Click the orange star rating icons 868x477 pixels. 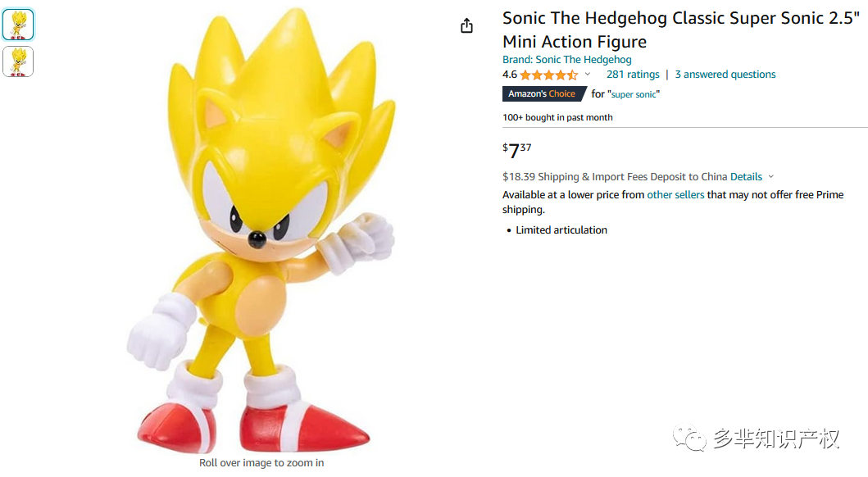[548, 75]
